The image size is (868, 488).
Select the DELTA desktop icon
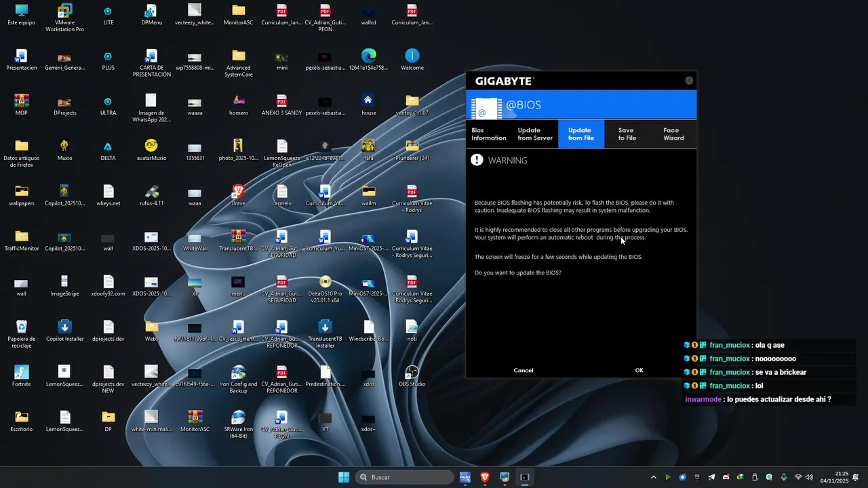click(x=108, y=150)
